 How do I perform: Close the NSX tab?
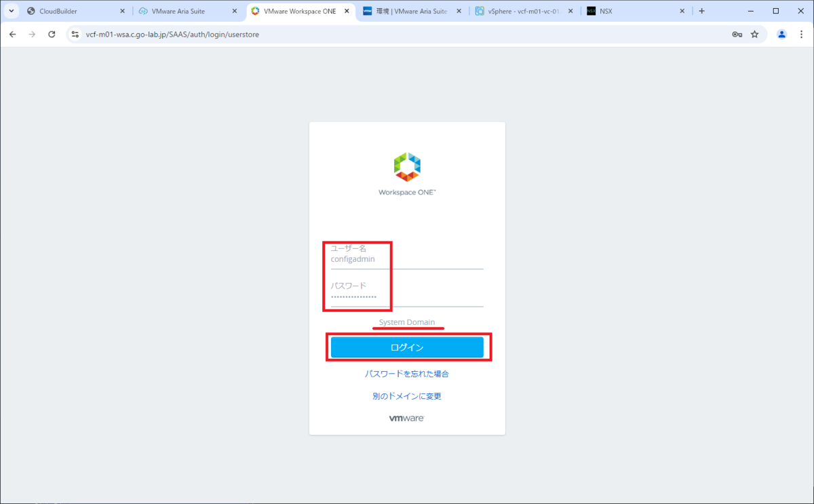(682, 11)
